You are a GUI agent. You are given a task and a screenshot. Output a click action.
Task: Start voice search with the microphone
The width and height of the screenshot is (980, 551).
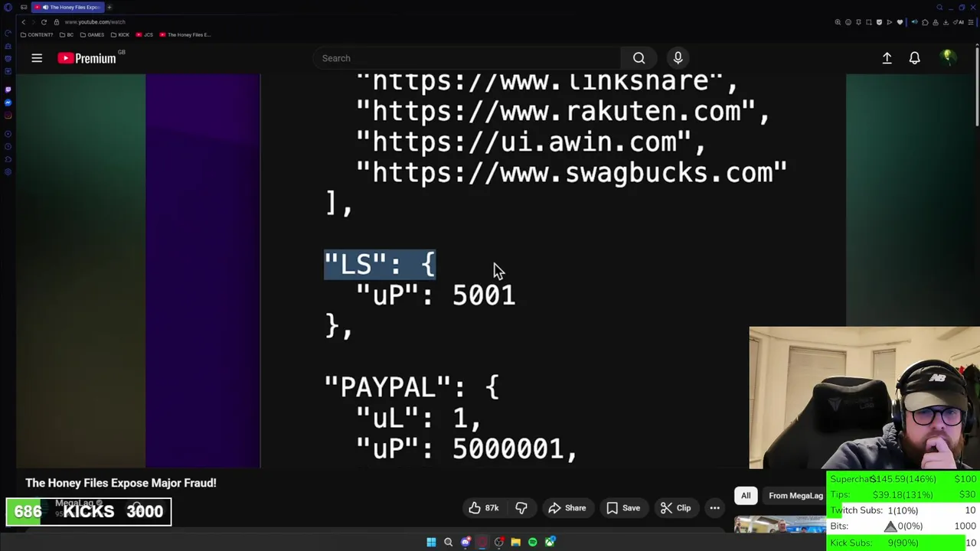[x=678, y=58]
